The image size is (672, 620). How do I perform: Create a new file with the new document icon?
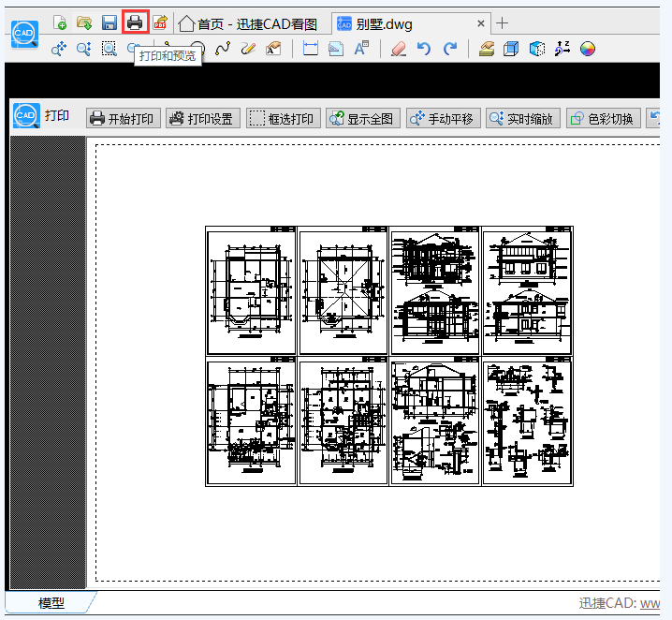(x=60, y=22)
